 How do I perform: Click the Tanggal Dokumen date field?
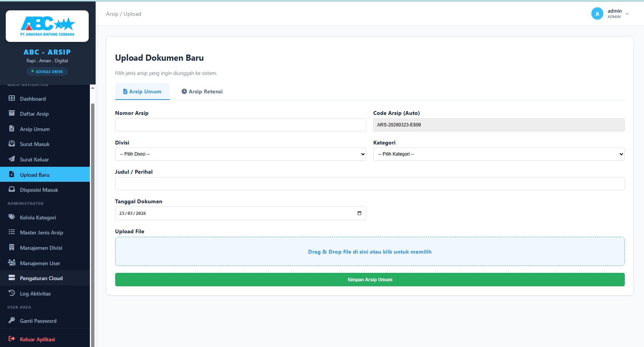pyautogui.click(x=240, y=213)
